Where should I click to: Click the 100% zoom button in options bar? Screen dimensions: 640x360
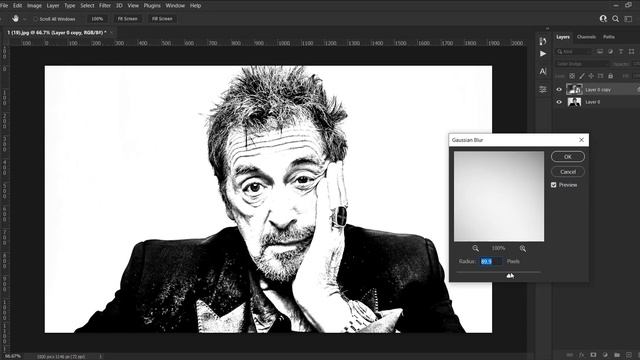tap(97, 19)
